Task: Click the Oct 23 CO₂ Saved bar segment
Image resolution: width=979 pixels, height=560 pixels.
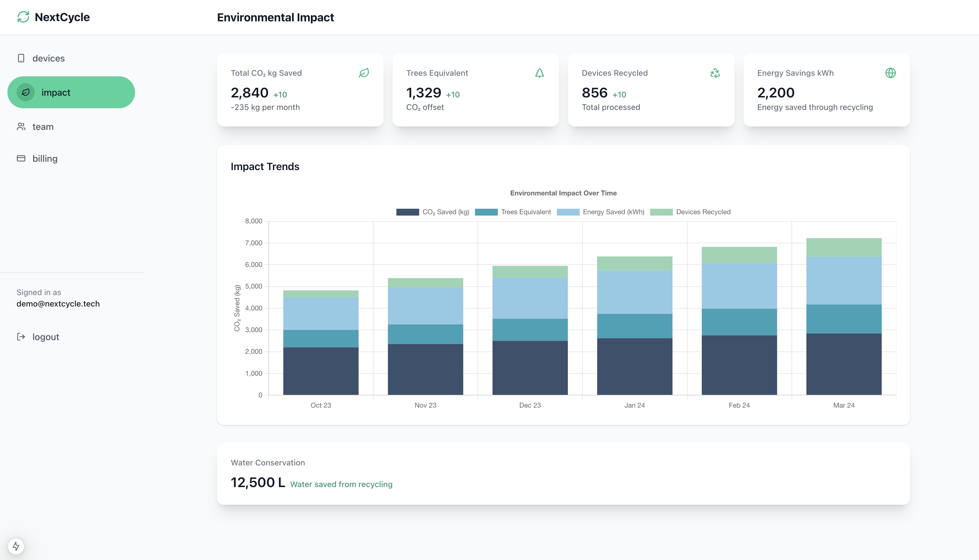Action: click(x=321, y=371)
